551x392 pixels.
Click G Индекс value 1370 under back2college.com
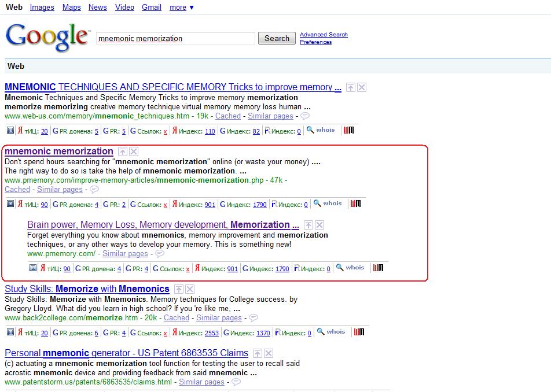click(x=263, y=334)
